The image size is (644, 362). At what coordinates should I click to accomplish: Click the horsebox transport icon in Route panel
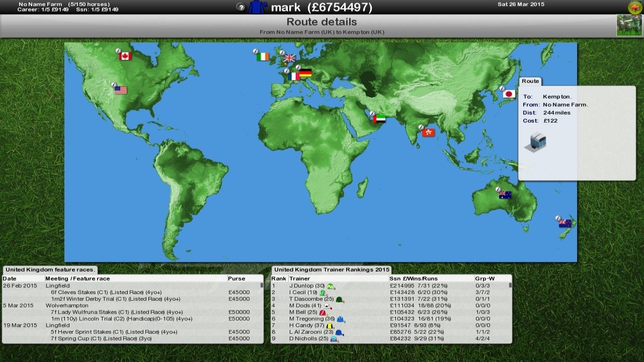535,142
